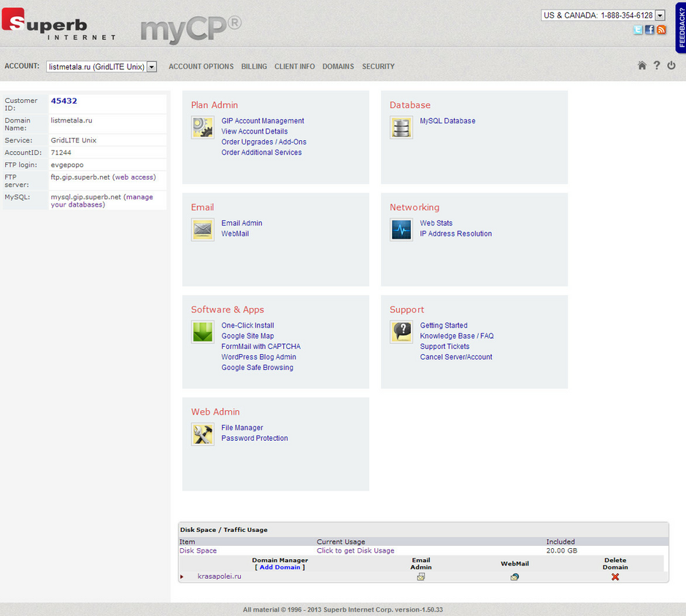Open GIP Account Management link
686x616 pixels.
tap(263, 120)
